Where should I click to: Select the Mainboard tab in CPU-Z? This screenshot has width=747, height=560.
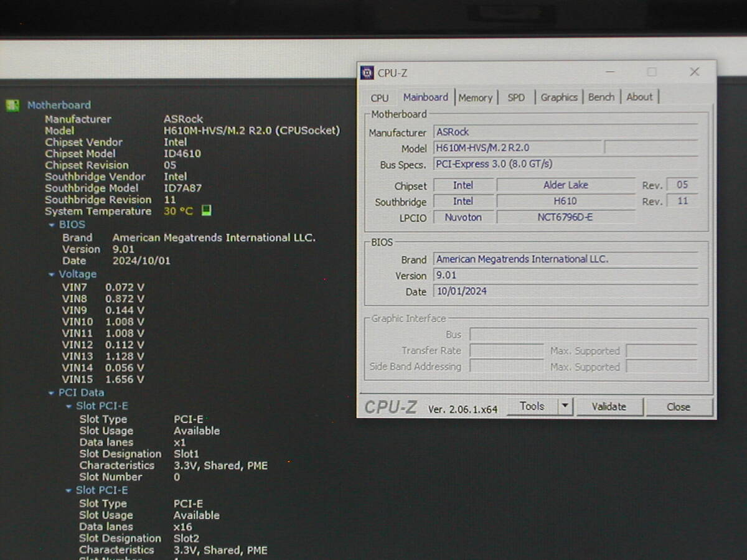click(x=425, y=97)
